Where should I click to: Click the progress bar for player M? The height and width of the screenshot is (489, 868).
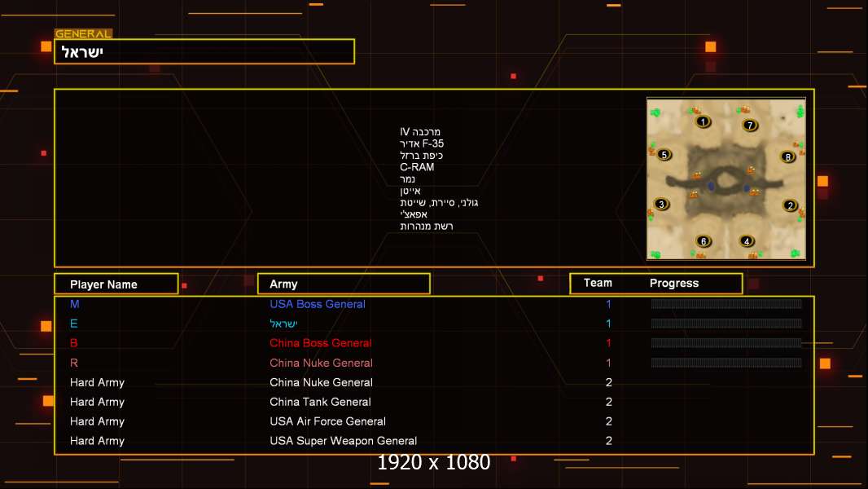(x=726, y=303)
